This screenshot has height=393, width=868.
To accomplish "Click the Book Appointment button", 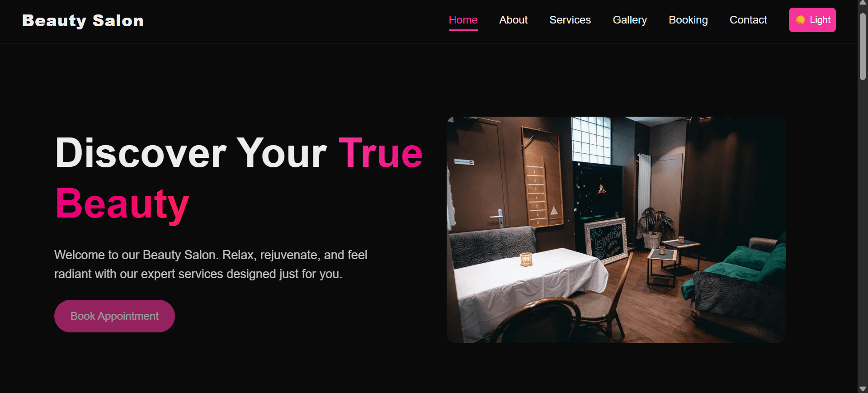I will pos(114,316).
